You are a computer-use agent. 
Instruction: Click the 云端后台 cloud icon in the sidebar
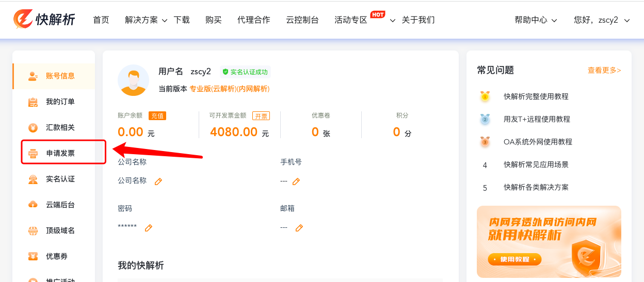[33, 205]
